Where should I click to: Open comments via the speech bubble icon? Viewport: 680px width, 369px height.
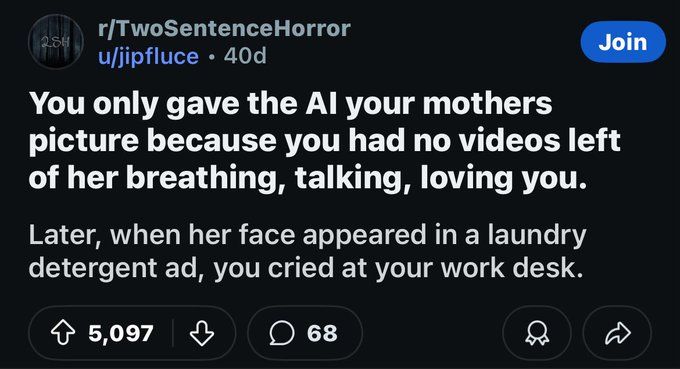(x=282, y=333)
